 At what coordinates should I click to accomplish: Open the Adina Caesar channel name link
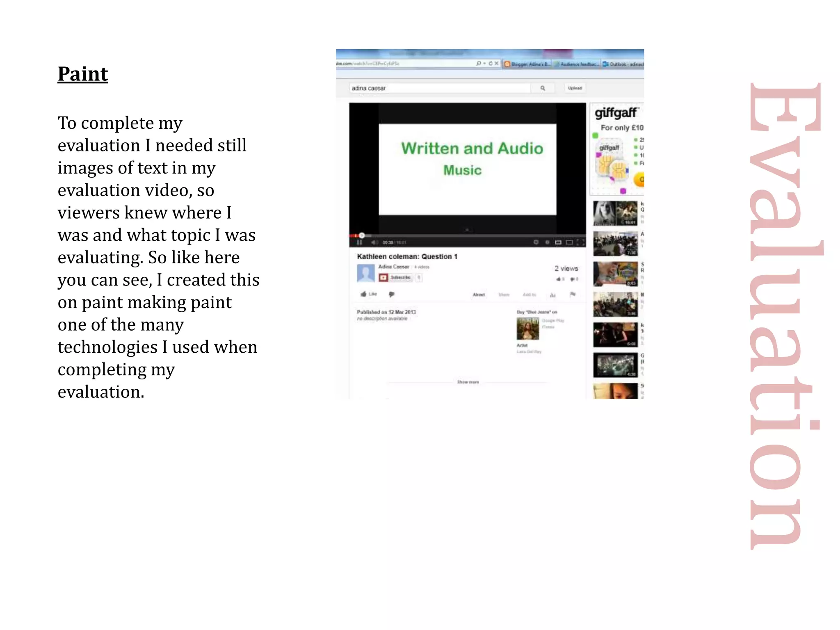pyautogui.click(x=393, y=267)
